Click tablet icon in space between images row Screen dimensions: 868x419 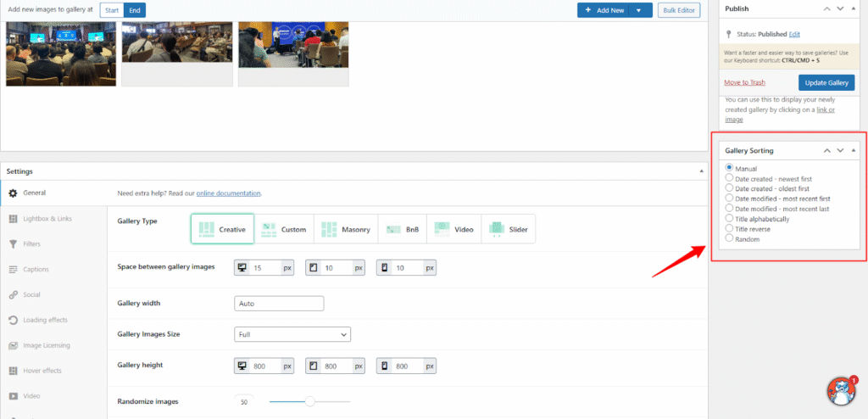click(x=314, y=268)
